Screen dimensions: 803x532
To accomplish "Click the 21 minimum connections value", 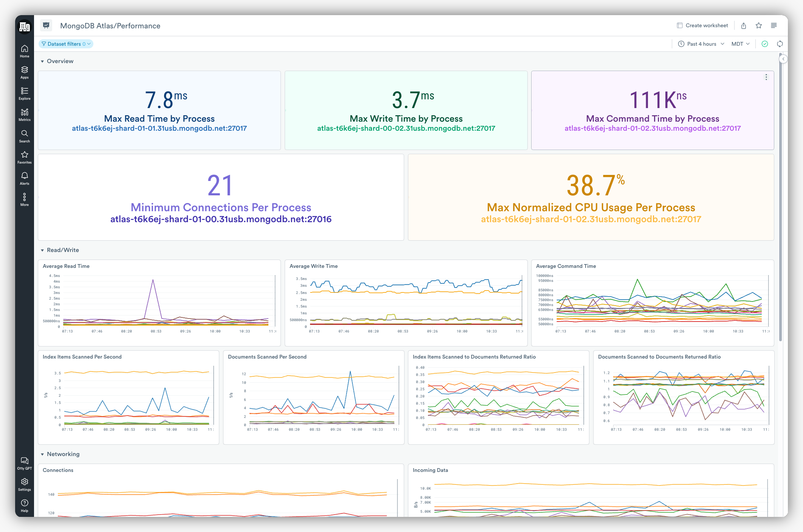I will (x=220, y=185).
